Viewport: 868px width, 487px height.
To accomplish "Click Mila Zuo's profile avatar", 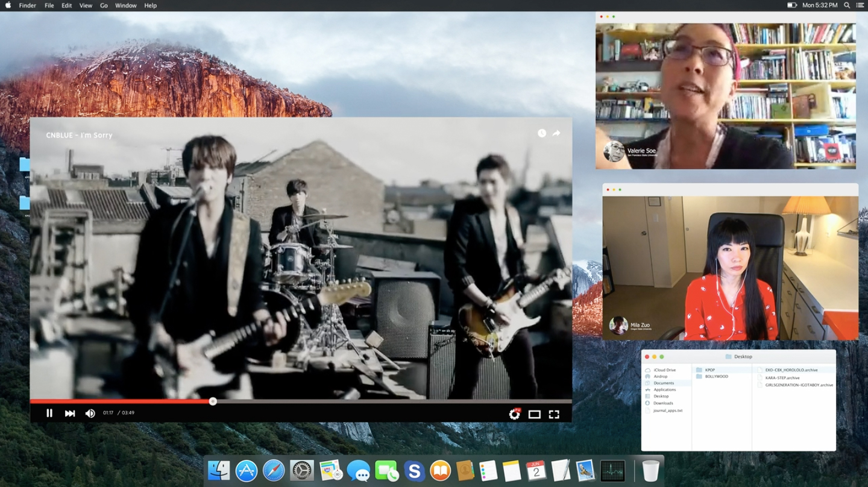I will 618,325.
